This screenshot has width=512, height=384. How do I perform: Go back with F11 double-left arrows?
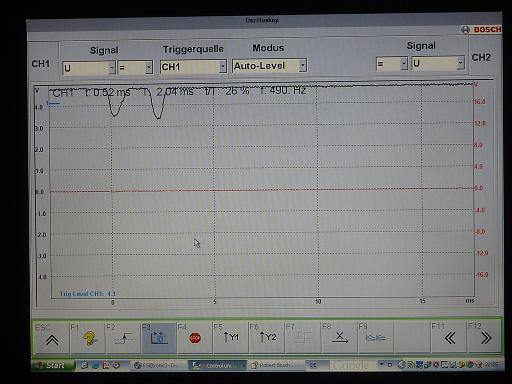[x=449, y=337]
